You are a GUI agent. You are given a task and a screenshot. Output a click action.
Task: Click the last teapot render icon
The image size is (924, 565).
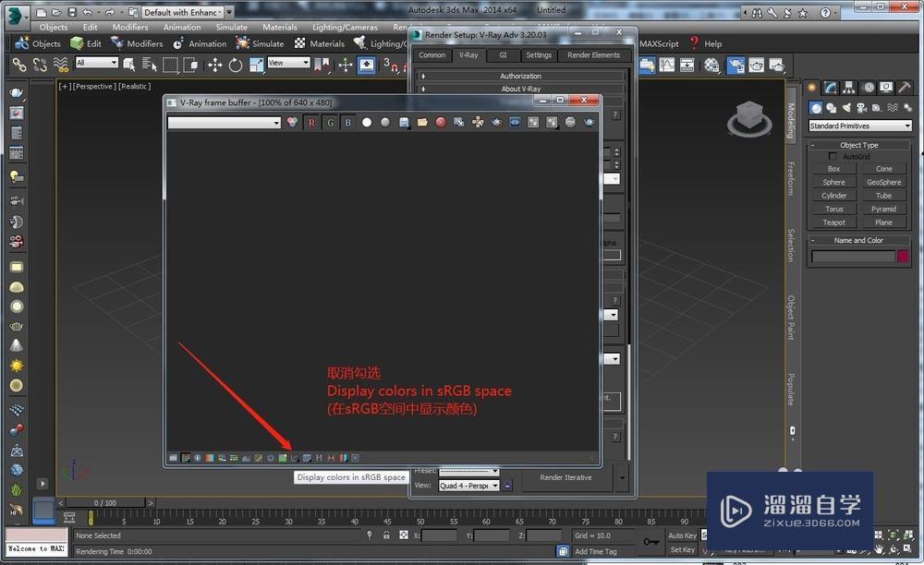[589, 123]
